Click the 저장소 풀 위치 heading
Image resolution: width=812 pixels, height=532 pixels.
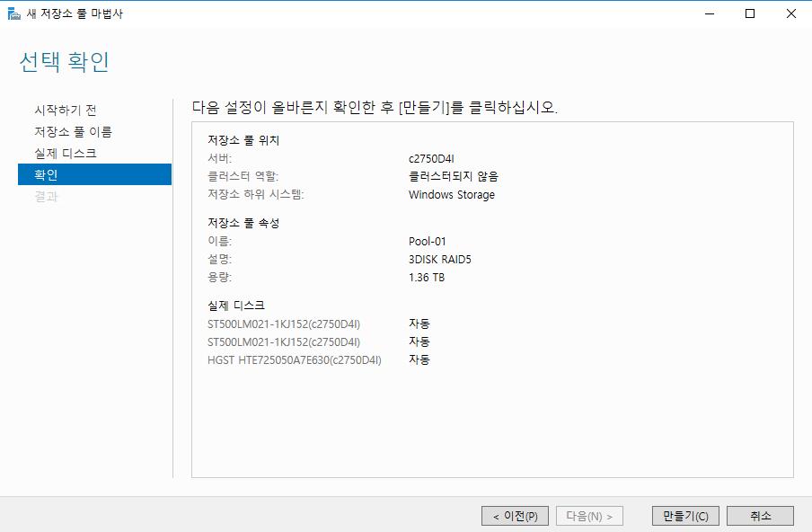coord(243,140)
